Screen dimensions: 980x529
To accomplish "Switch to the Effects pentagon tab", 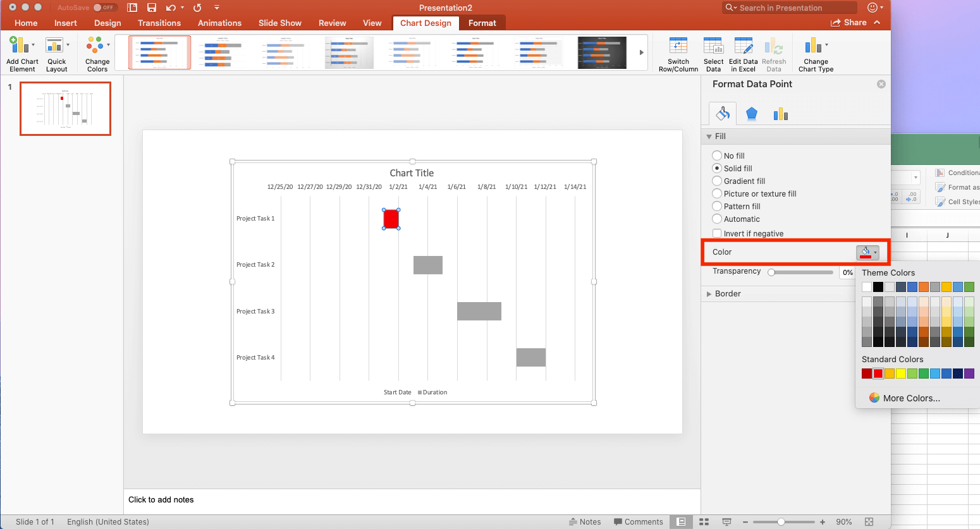I will [751, 114].
